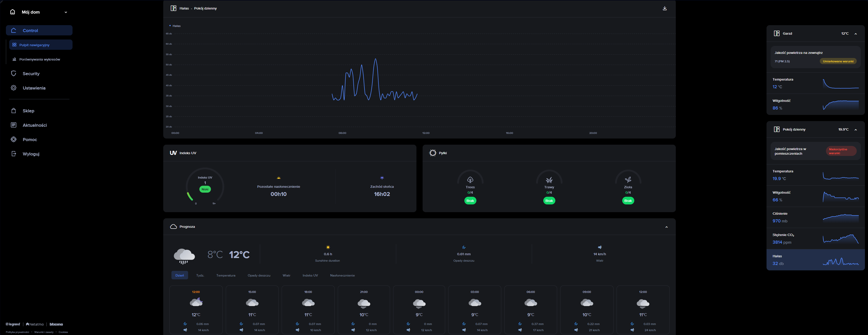Open Polityka prywatności link

point(17,332)
